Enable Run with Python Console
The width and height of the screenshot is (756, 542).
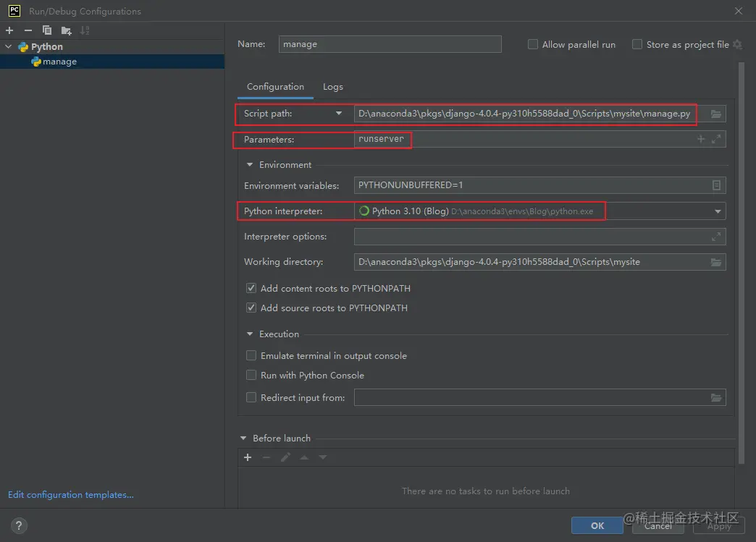coord(251,375)
